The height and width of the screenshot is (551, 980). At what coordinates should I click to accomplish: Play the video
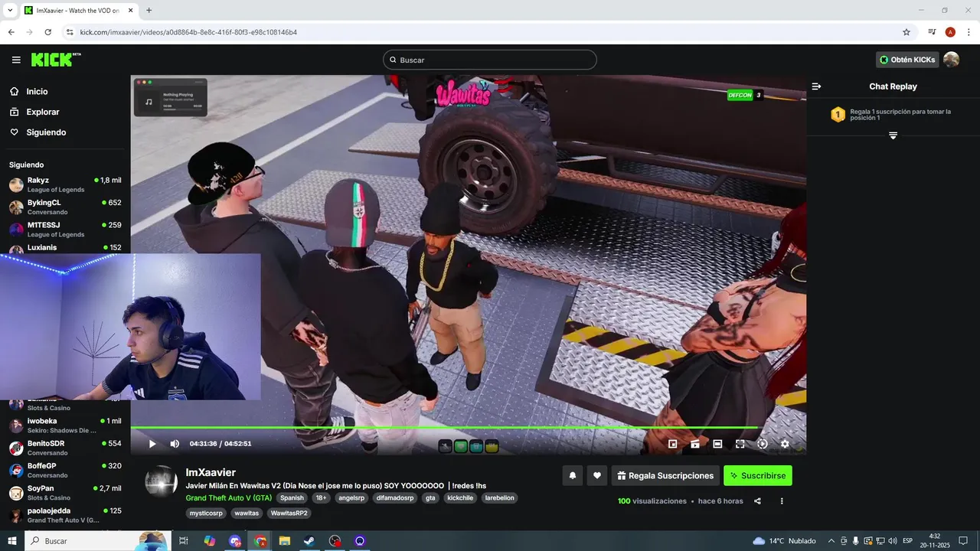tap(152, 444)
